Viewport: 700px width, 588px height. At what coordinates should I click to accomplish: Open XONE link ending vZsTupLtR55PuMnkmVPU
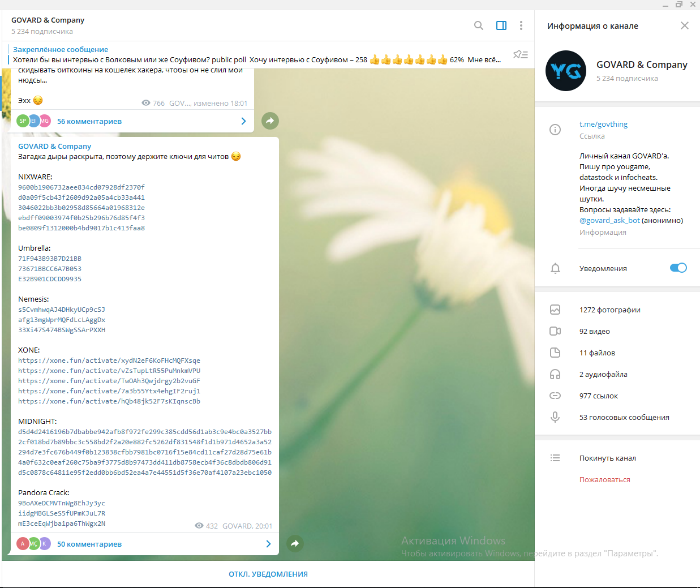[x=109, y=371]
